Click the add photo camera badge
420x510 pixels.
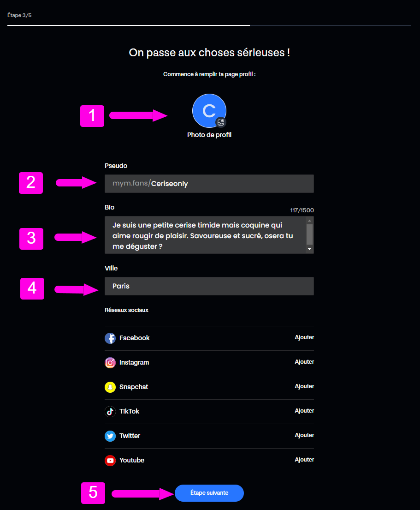point(221,122)
